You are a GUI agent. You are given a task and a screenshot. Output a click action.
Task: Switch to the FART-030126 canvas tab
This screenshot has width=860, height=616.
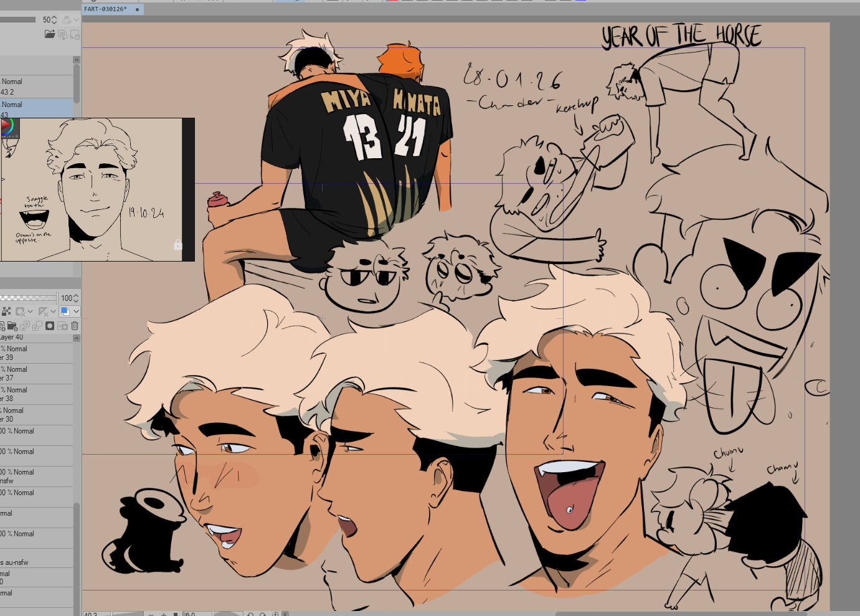click(106, 9)
